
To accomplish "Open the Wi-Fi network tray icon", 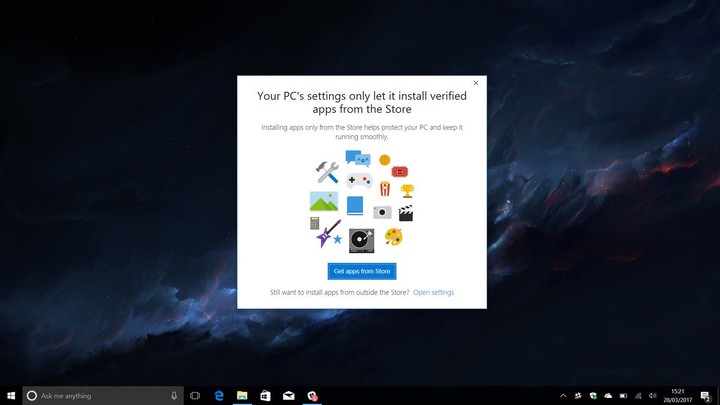I will click(638, 396).
